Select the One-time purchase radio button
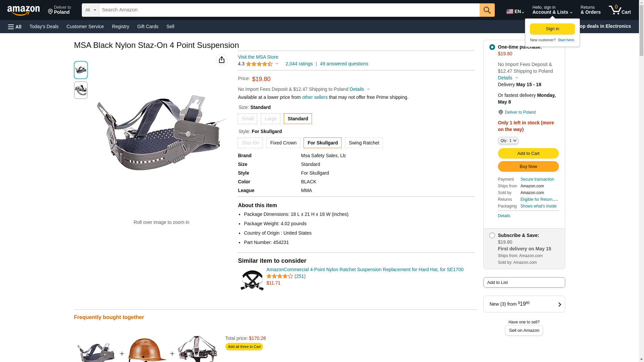The width and height of the screenshot is (644, 362). (x=492, y=47)
